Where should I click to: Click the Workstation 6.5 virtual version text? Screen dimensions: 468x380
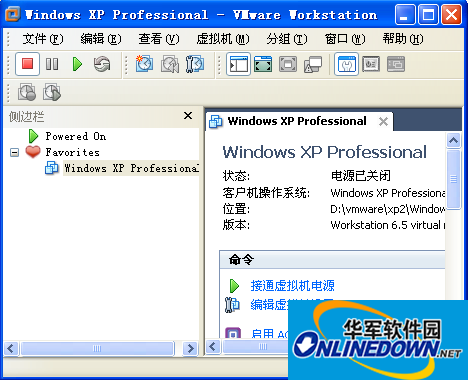coord(388,225)
